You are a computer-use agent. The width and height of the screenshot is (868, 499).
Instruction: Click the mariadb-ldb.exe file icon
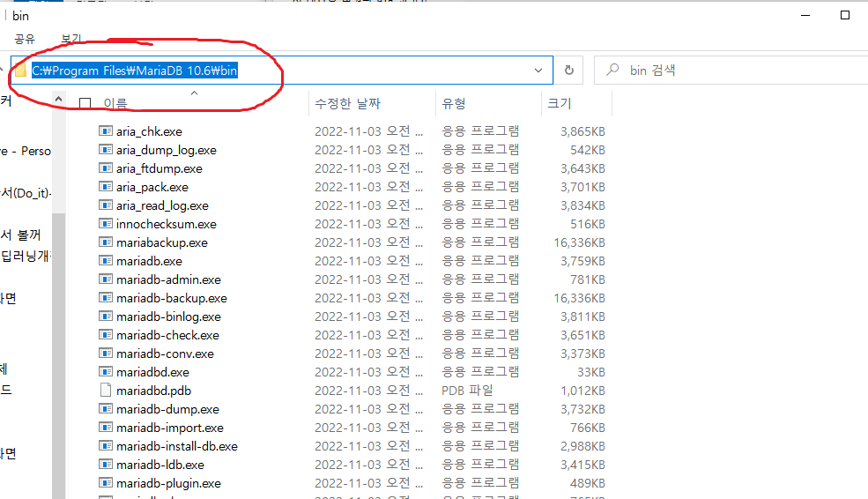(106, 465)
